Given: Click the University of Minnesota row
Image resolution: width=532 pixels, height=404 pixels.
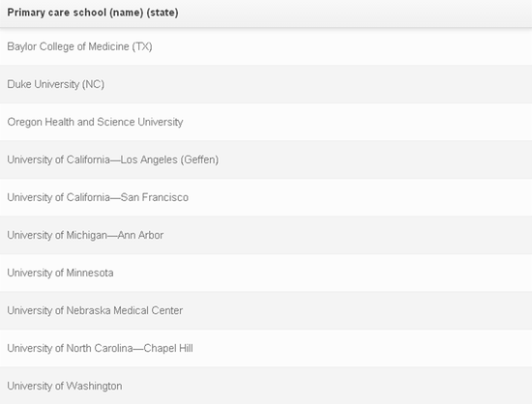Looking at the screenshot, I should point(266,273).
